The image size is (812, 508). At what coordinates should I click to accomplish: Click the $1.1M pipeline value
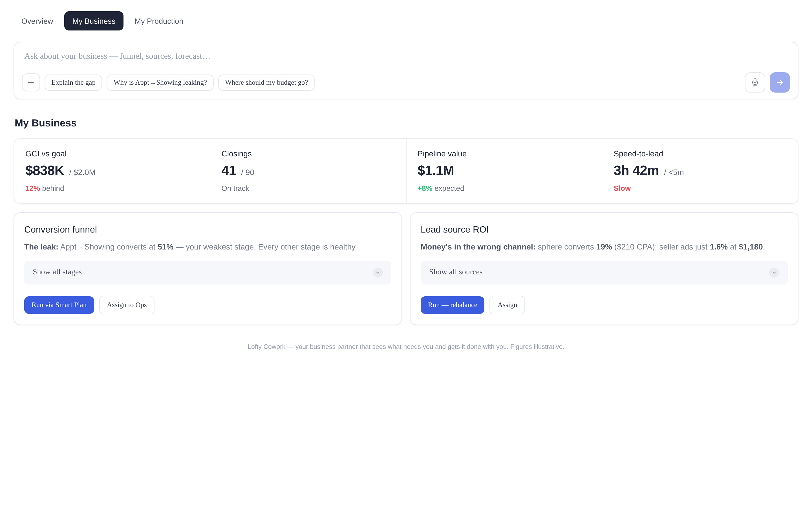tap(436, 171)
